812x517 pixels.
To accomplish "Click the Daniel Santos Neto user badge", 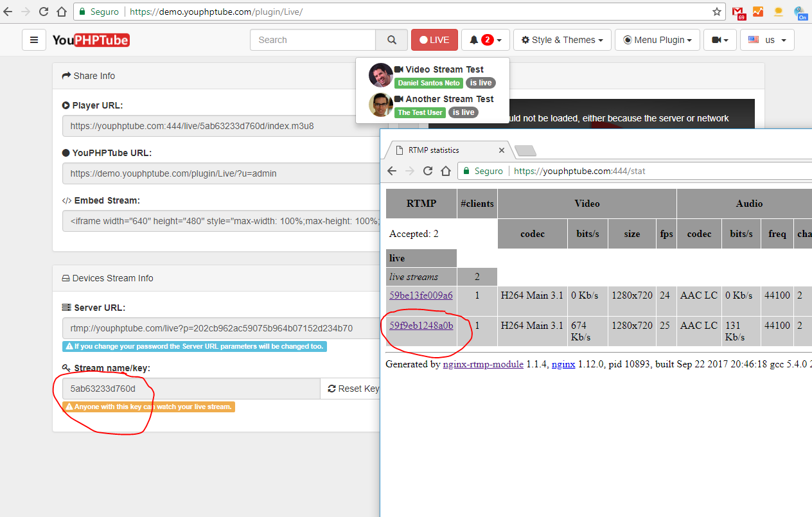I will pyautogui.click(x=428, y=83).
